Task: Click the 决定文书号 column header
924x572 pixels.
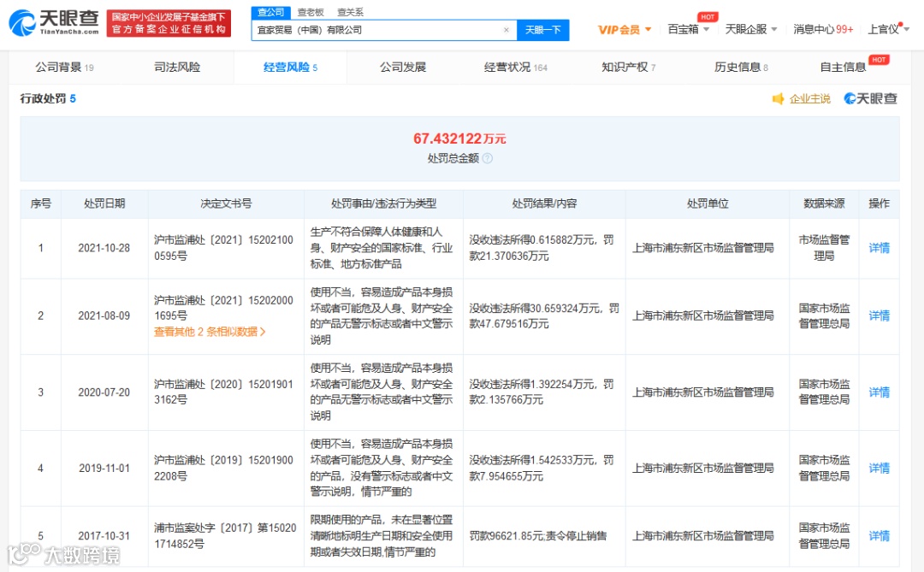Action: [226, 203]
